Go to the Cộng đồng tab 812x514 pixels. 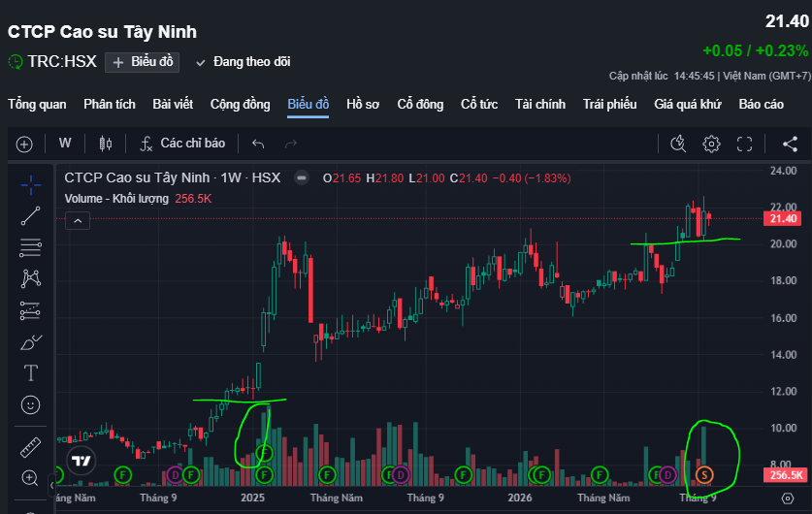coord(241,105)
